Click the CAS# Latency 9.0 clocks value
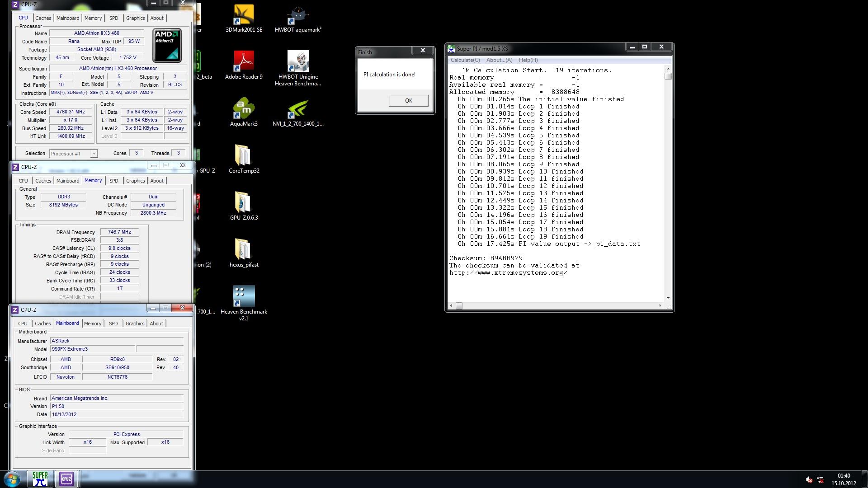Image resolution: width=868 pixels, height=488 pixels. pos(119,248)
